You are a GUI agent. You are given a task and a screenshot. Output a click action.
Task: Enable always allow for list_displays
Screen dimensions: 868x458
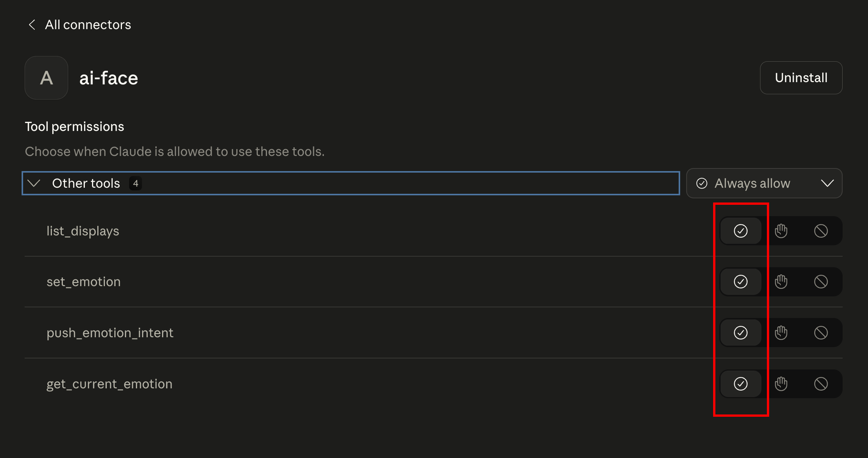pyautogui.click(x=740, y=231)
